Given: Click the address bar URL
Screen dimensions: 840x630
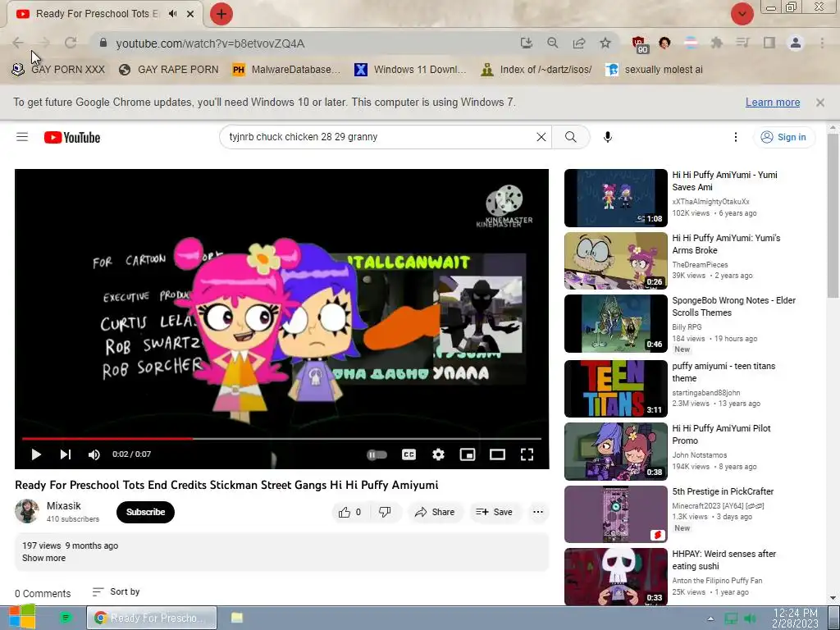Looking at the screenshot, I should click(211, 43).
